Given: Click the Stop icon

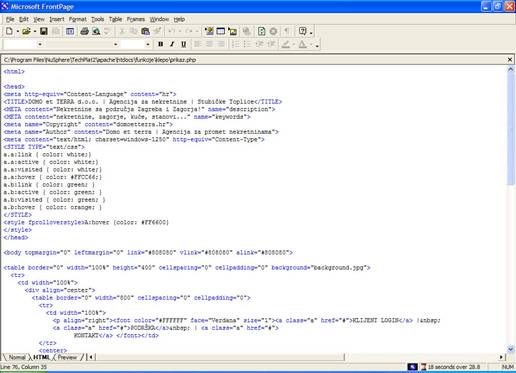Looking at the screenshot, I should (x=273, y=31).
